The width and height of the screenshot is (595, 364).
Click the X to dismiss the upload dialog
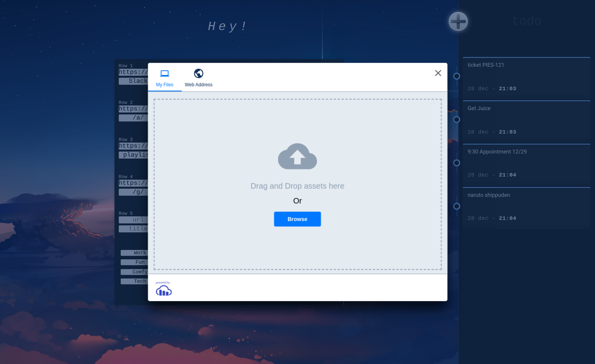click(x=438, y=73)
